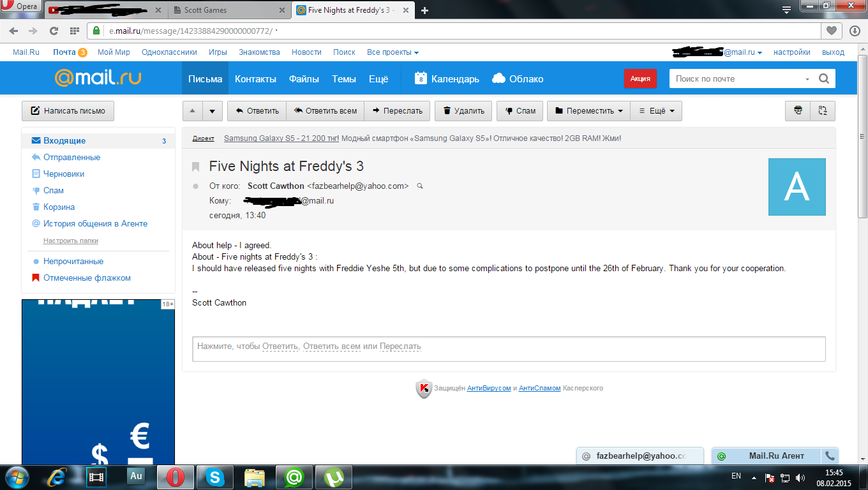Delete the email with Удалить
This screenshot has width=868, height=490.
pyautogui.click(x=463, y=111)
